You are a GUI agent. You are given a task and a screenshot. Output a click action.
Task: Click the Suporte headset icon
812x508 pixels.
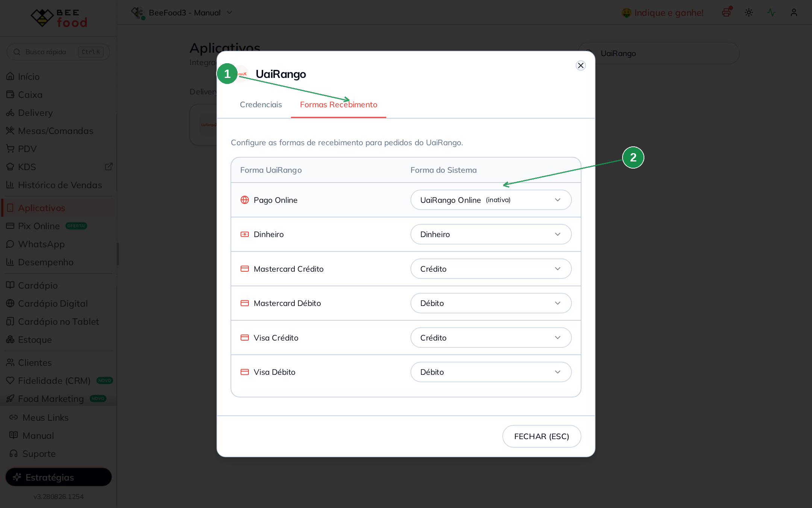click(x=14, y=453)
